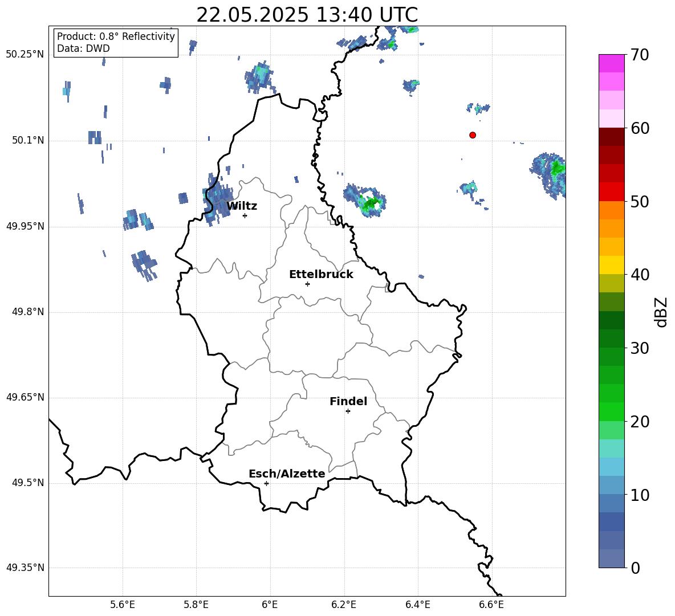Click the Findel station label
The width and height of the screenshot is (675, 616).
pyautogui.click(x=348, y=401)
